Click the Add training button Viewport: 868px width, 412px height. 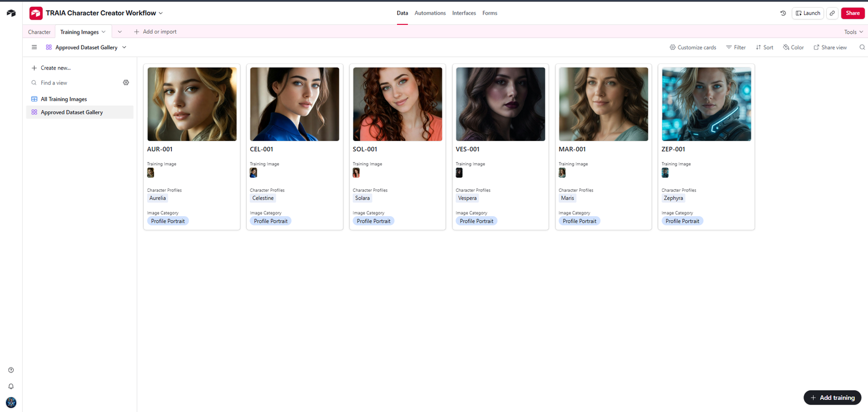point(832,397)
